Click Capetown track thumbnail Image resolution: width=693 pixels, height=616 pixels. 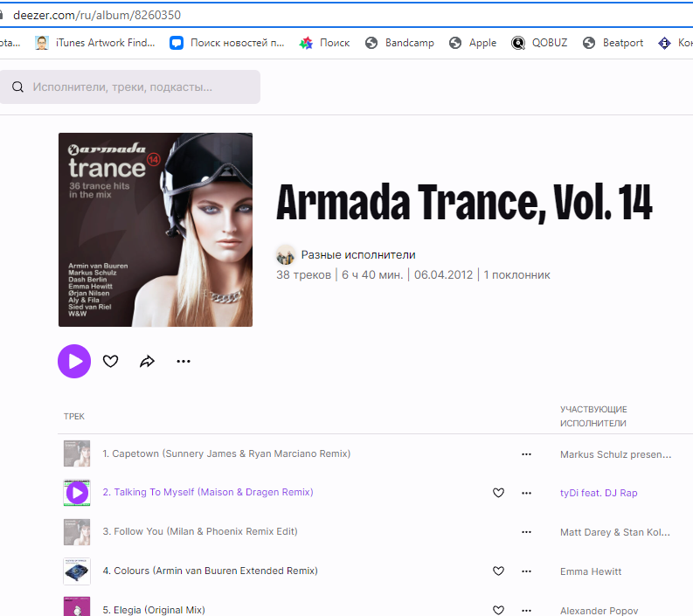click(x=77, y=453)
